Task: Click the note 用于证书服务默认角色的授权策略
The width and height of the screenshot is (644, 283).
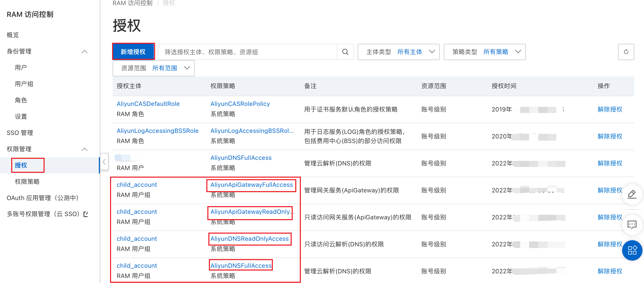Action: pyautogui.click(x=351, y=109)
